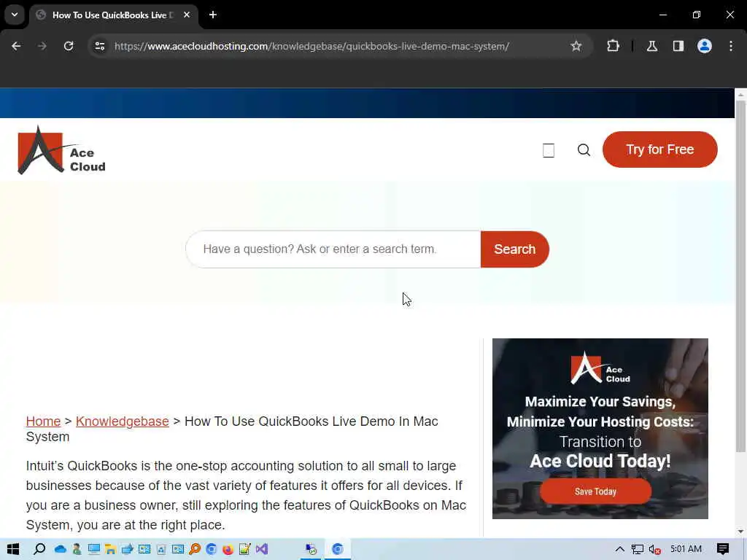Viewport: 747px width, 560px height.
Task: Toggle the browser side panel icon
Action: [678, 46]
